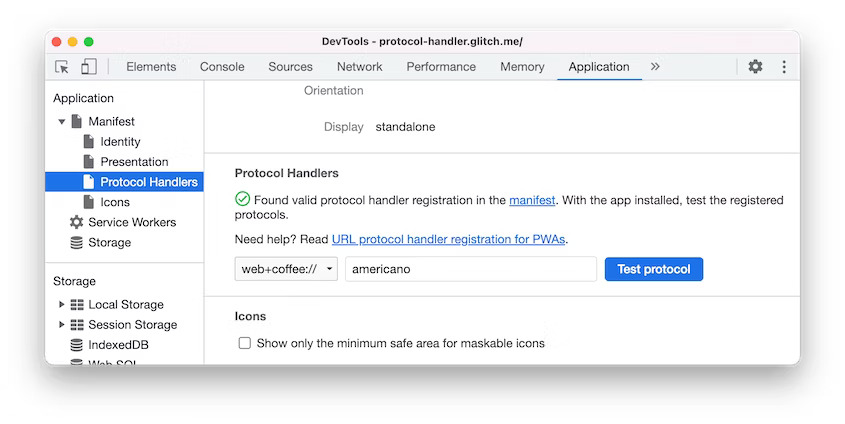The image size is (845, 424).
Task: Select Local Storage in the sidebar
Action: point(126,304)
